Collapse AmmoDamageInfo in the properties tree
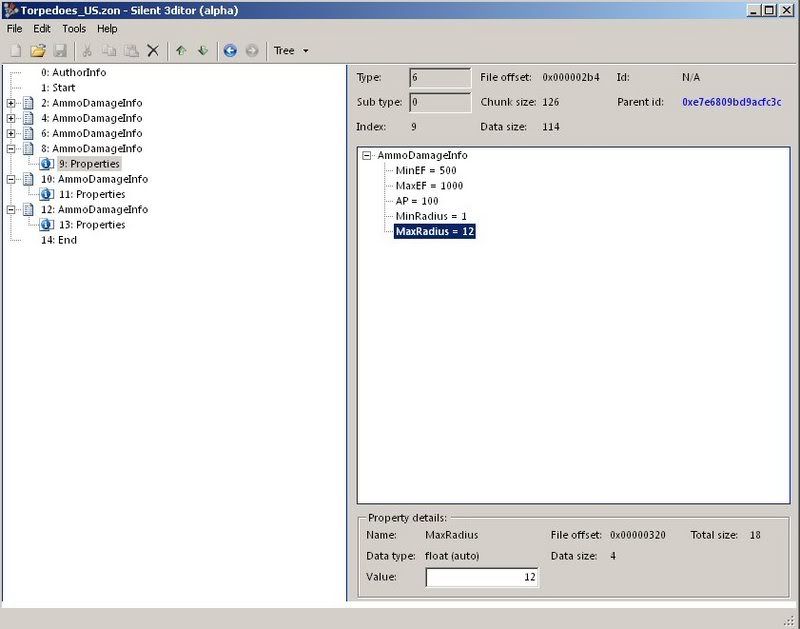This screenshot has height=629, width=800. tap(366, 155)
